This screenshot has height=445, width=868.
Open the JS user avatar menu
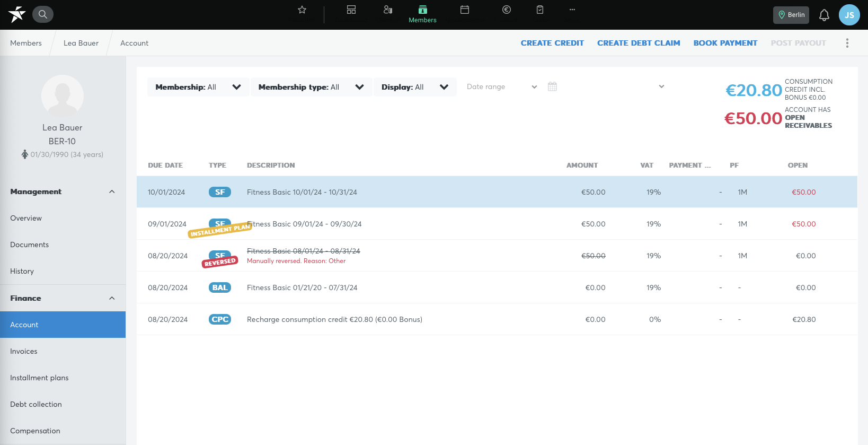(x=849, y=15)
